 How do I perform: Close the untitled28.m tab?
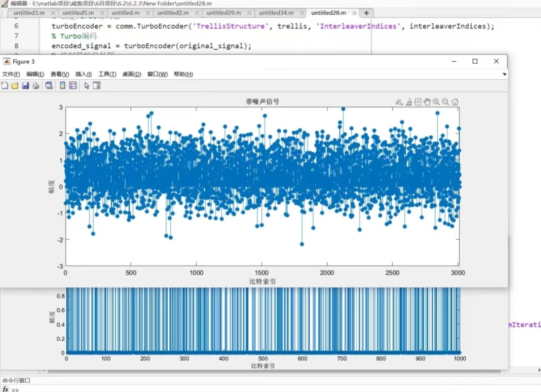pos(354,13)
